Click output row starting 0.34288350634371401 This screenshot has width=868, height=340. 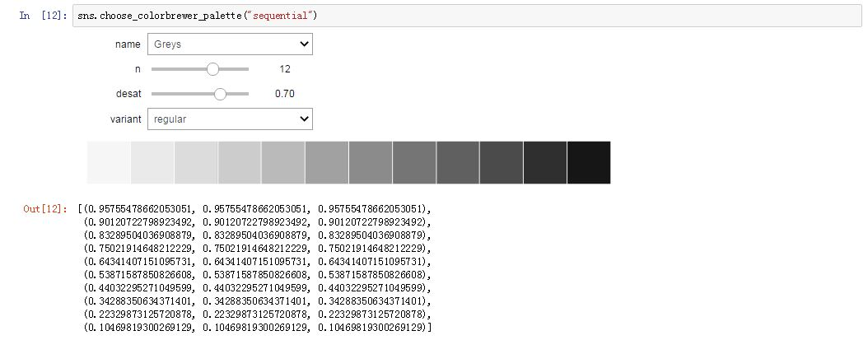(257, 302)
